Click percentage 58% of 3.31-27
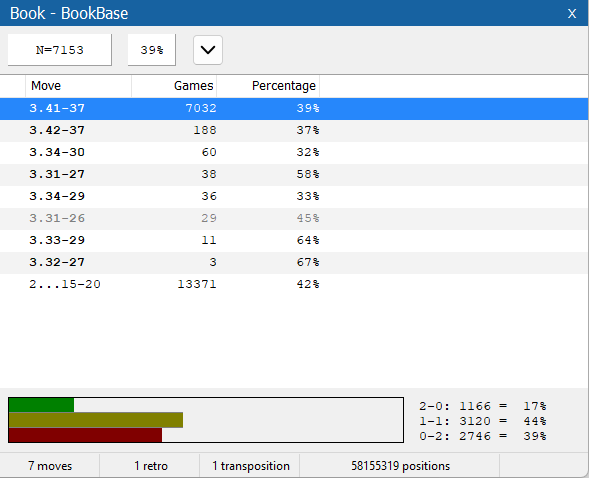The width and height of the screenshot is (589, 478). pos(308,175)
